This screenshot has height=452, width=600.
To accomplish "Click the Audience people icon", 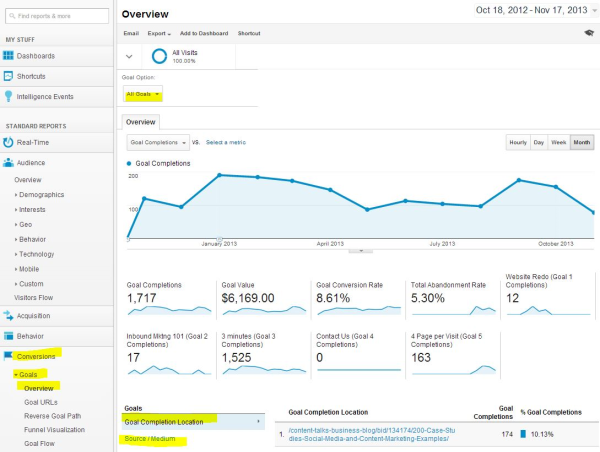I will [x=8, y=163].
